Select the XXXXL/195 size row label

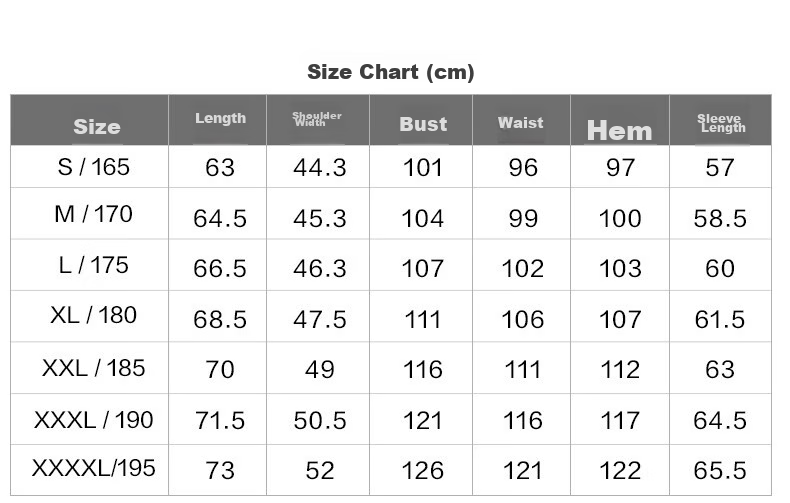click(x=94, y=467)
